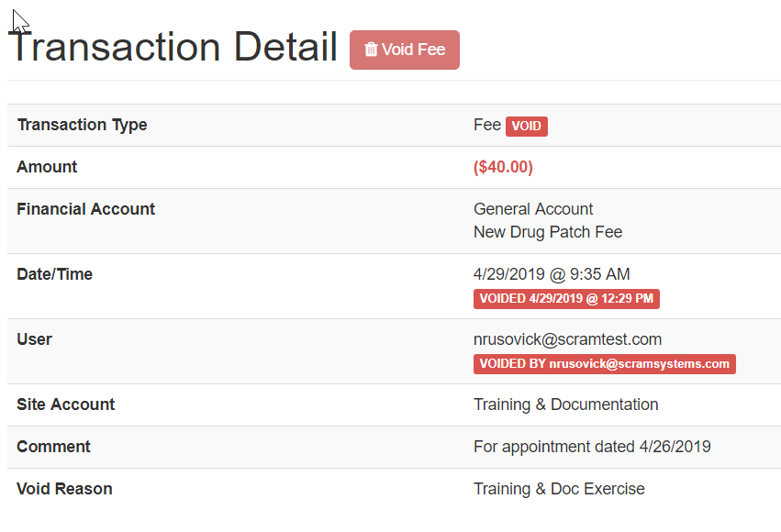Click the General Account text
The width and height of the screenshot is (781, 532).
[533, 209]
